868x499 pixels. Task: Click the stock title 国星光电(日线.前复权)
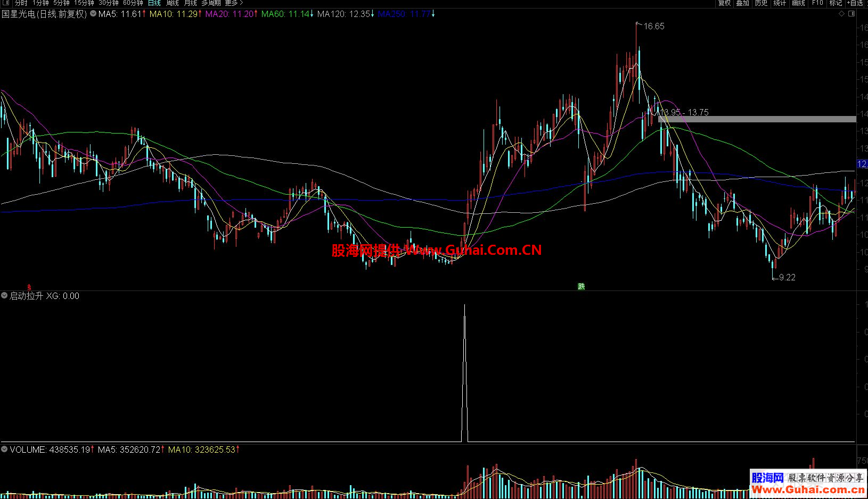point(44,14)
